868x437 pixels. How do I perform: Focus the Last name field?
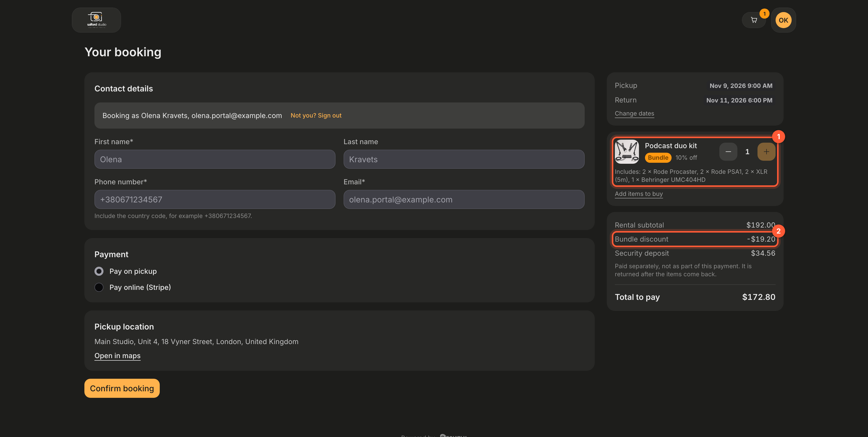(464, 159)
